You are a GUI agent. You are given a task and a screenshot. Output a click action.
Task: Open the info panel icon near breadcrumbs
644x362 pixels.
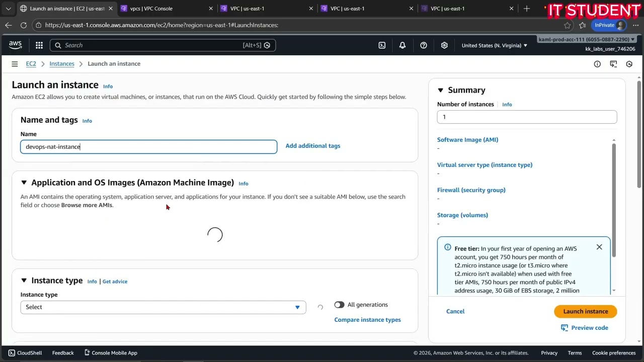click(x=597, y=64)
